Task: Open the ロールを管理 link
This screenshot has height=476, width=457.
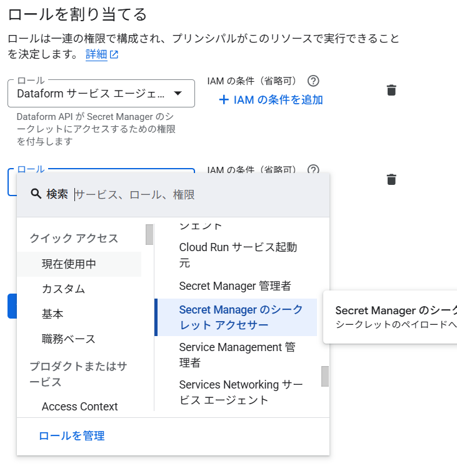Action: (71, 436)
